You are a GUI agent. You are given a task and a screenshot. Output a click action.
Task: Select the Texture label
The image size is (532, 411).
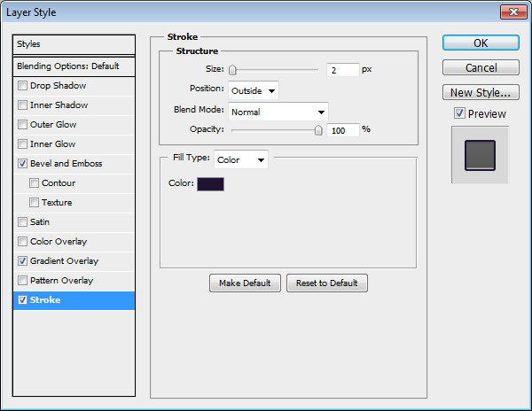[57, 202]
